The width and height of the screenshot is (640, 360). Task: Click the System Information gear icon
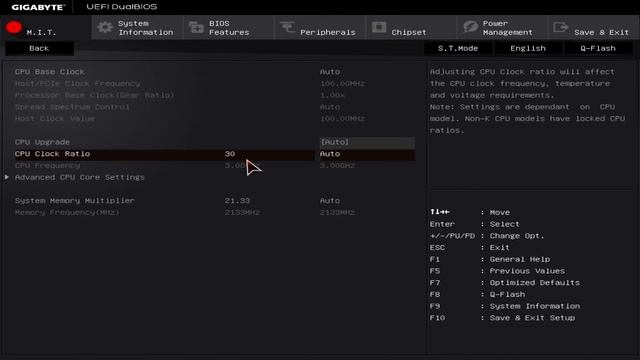click(x=105, y=27)
